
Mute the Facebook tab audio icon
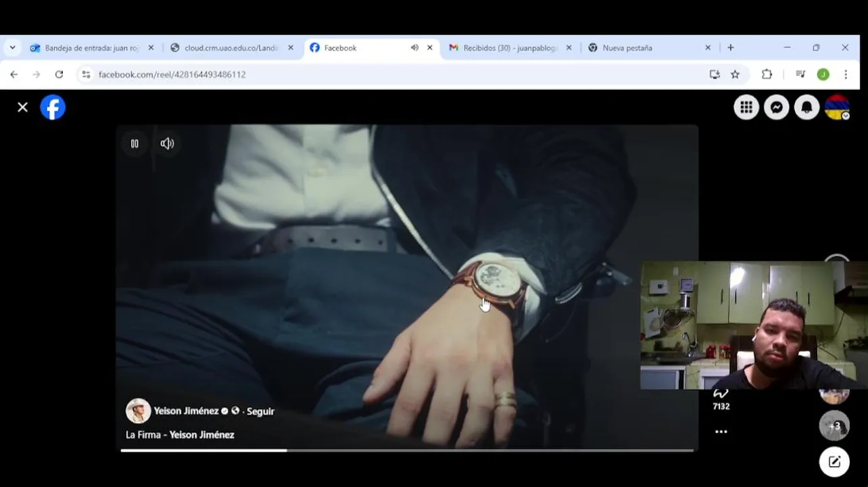pyautogui.click(x=414, y=48)
